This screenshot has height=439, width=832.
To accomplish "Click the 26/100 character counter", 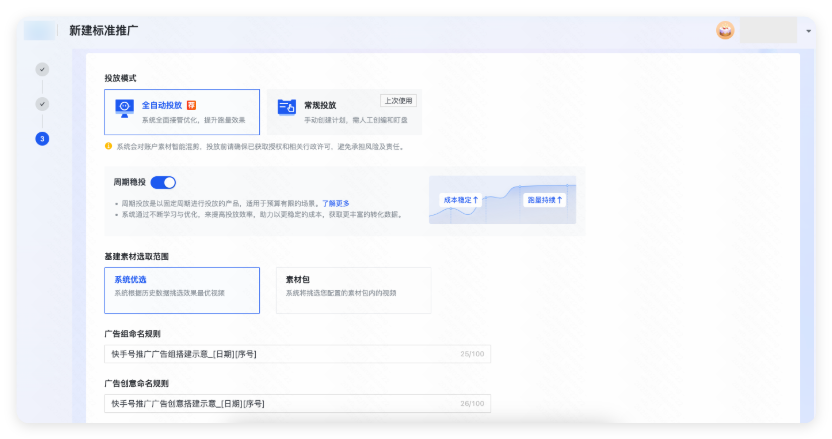I will point(472,403).
